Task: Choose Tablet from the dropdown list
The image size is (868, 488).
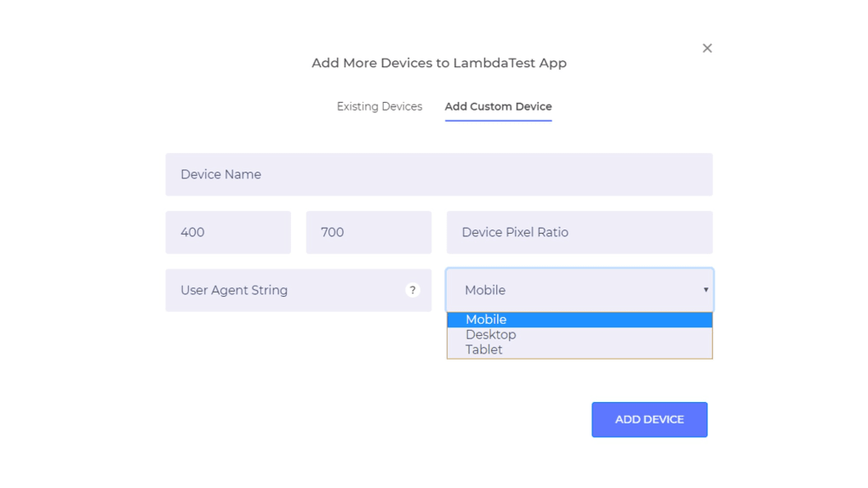Action: pyautogui.click(x=580, y=349)
